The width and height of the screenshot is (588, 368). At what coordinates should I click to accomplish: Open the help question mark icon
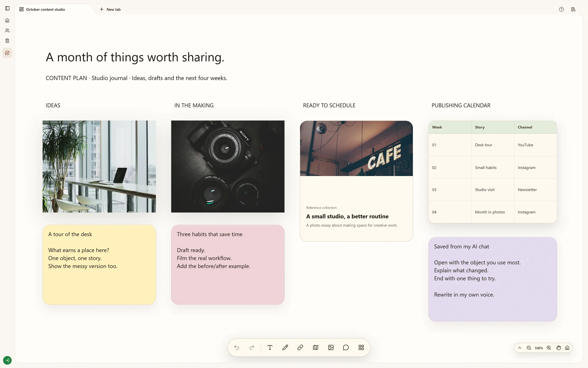pos(561,10)
